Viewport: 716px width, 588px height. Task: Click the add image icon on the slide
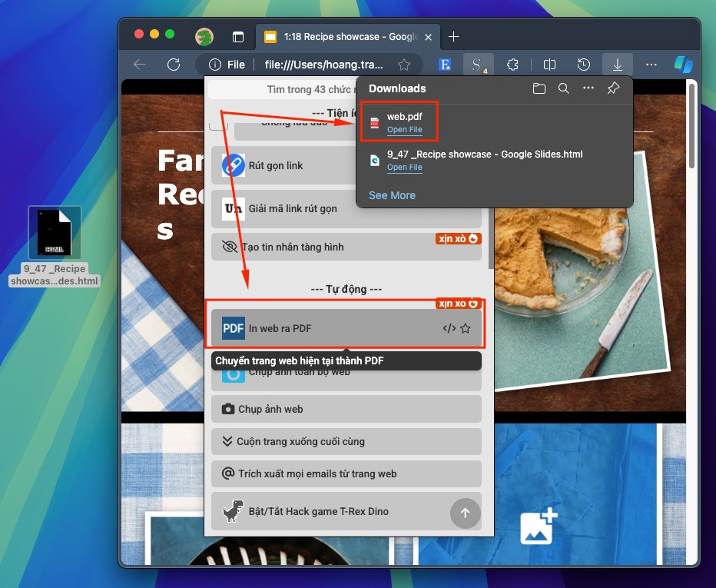539,527
